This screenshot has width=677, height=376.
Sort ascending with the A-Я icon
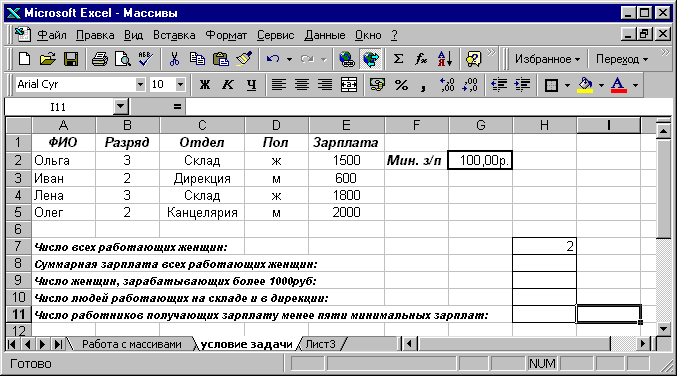coord(445,59)
